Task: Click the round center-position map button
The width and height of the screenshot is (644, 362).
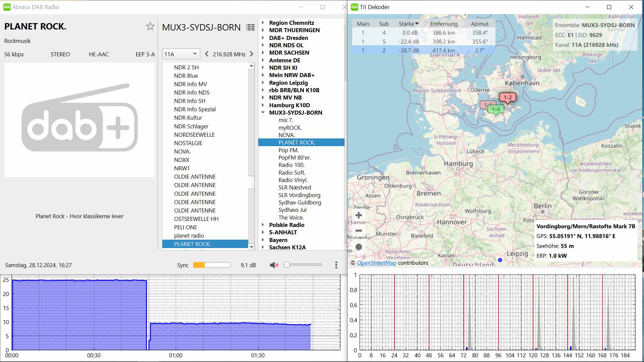Action: (x=359, y=247)
